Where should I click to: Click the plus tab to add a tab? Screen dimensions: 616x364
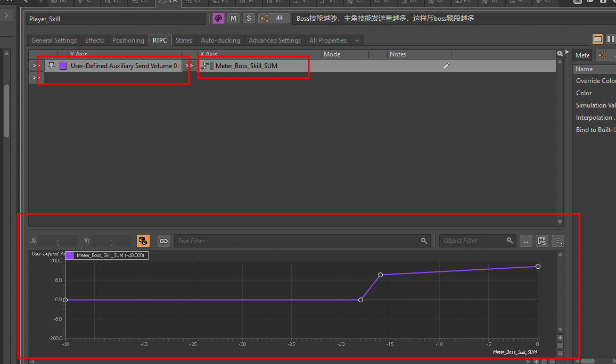click(x=357, y=40)
